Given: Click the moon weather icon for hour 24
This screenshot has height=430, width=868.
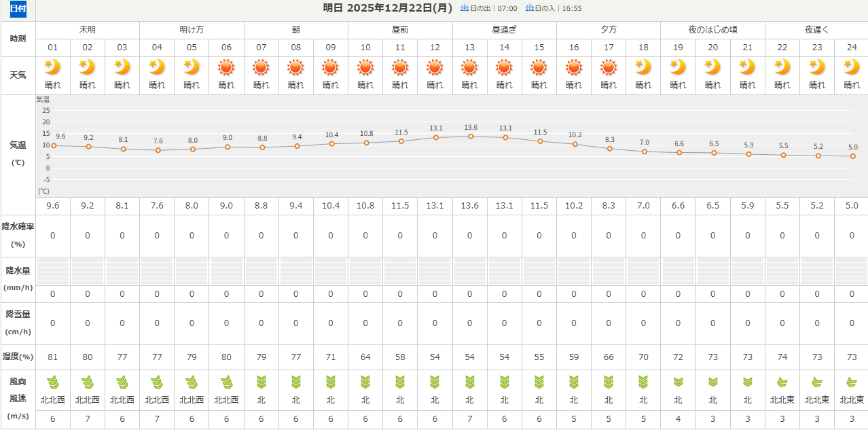Looking at the screenshot, I should [x=851, y=67].
